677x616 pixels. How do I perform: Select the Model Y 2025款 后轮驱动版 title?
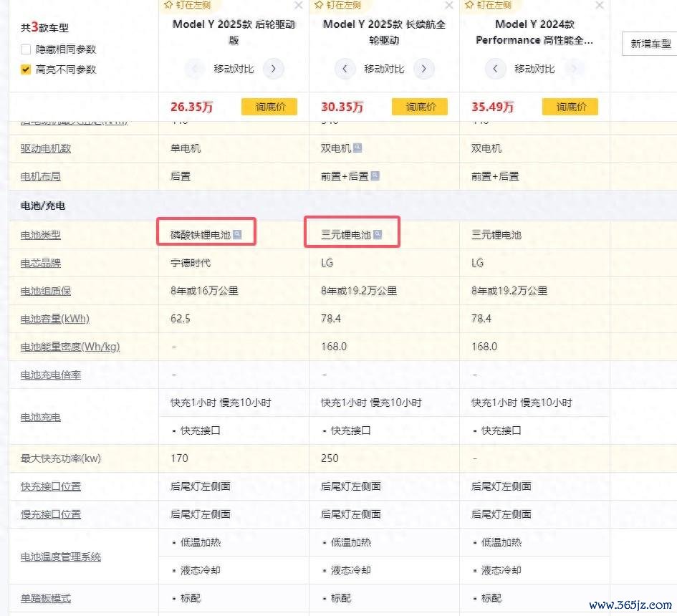234,32
